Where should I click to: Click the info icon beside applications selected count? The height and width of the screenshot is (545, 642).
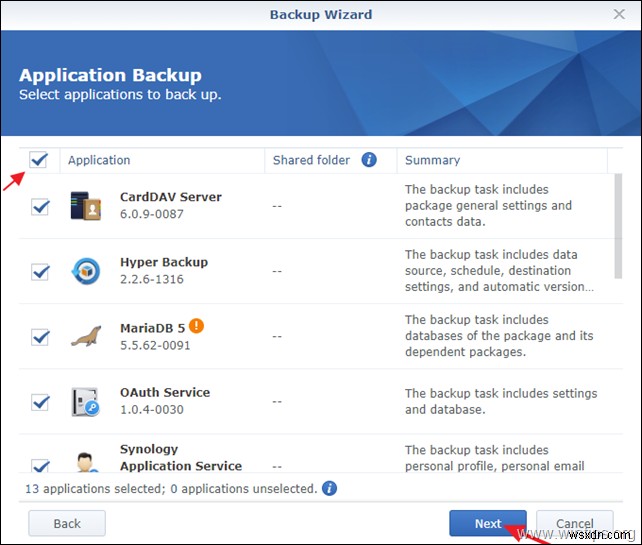(x=330, y=488)
